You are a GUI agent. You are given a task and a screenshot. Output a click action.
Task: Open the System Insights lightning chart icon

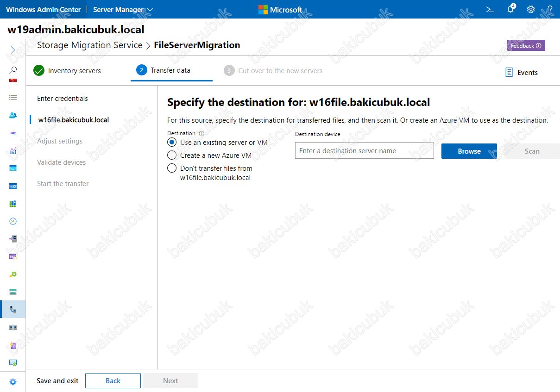(x=13, y=345)
